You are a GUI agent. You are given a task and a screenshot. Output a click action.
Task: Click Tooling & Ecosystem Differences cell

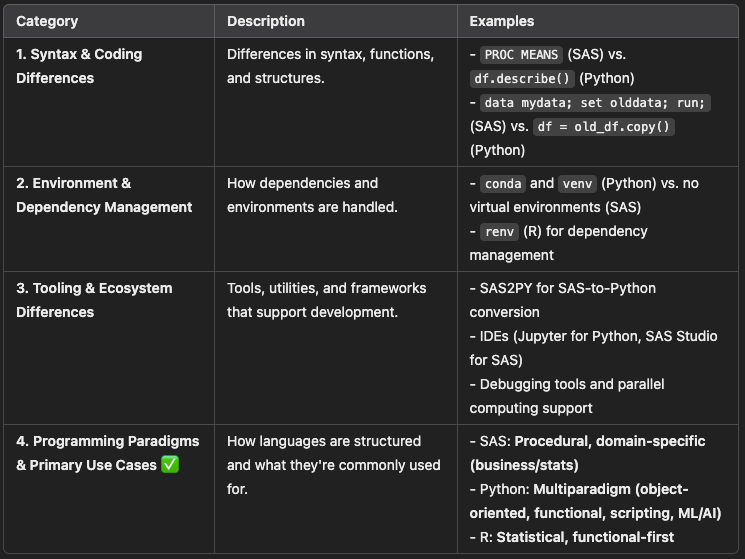(94, 300)
